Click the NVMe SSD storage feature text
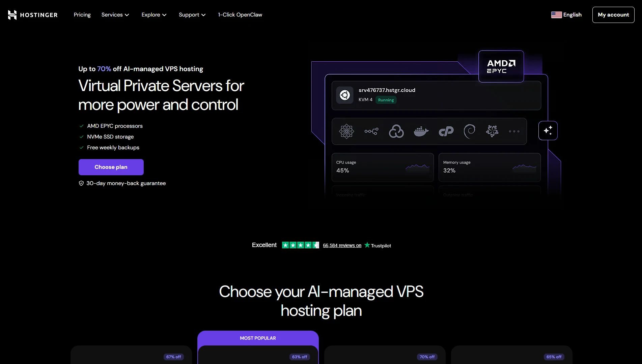Screen dimensions: 642x364 click(110, 137)
